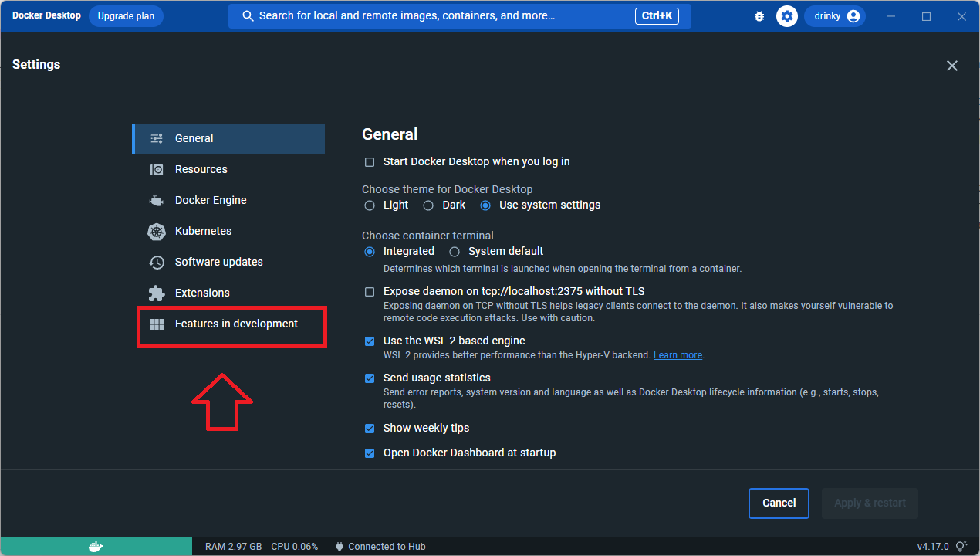Focus the search images and containers field
This screenshot has height=556, width=980.
[x=460, y=16]
